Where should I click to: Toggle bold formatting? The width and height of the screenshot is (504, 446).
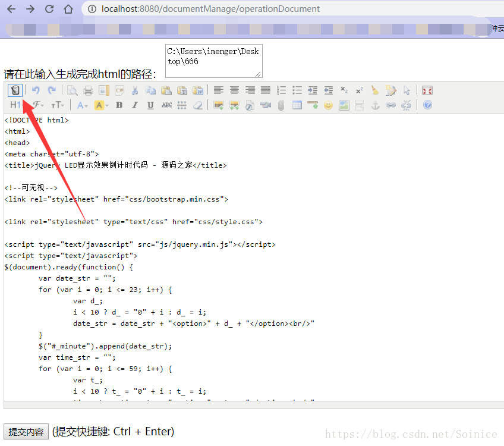pos(119,105)
